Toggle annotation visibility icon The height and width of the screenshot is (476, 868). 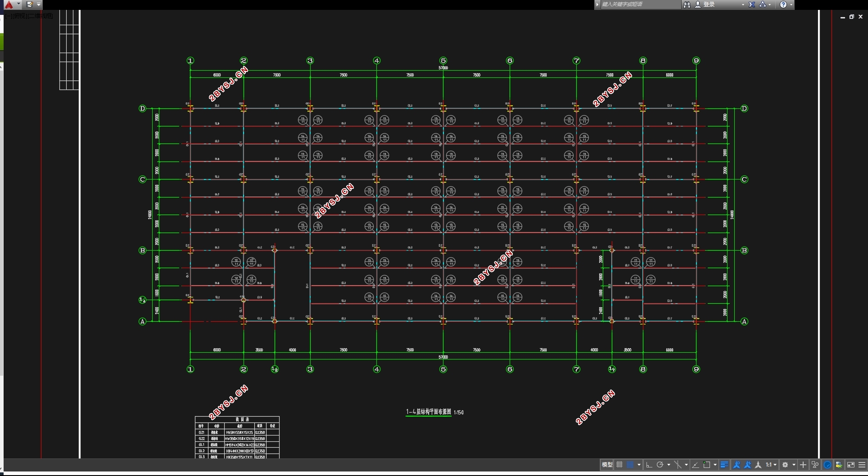737,465
